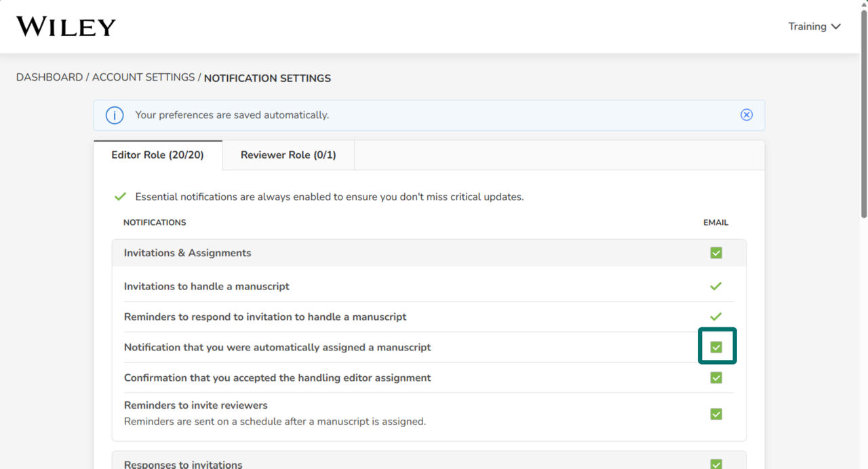Open the Reviewer Role (0/1) tab
Screen dimensions: 868x469
coord(288,155)
